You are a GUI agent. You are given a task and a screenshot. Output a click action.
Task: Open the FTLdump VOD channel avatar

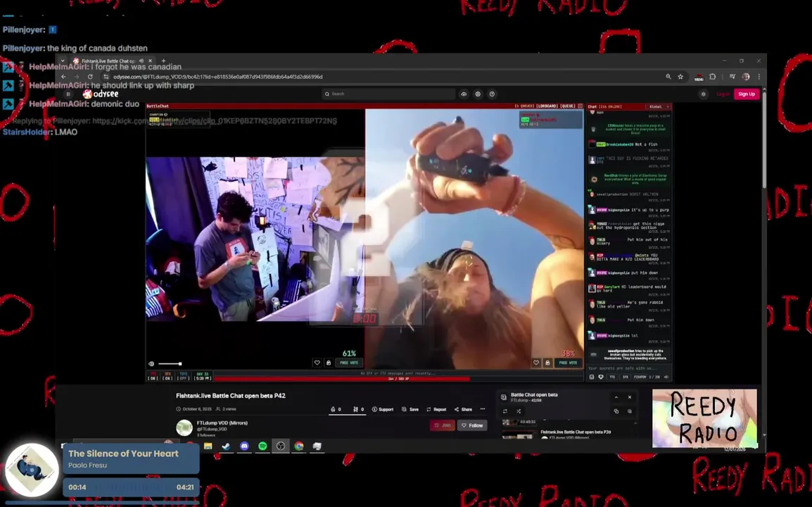[184, 427]
